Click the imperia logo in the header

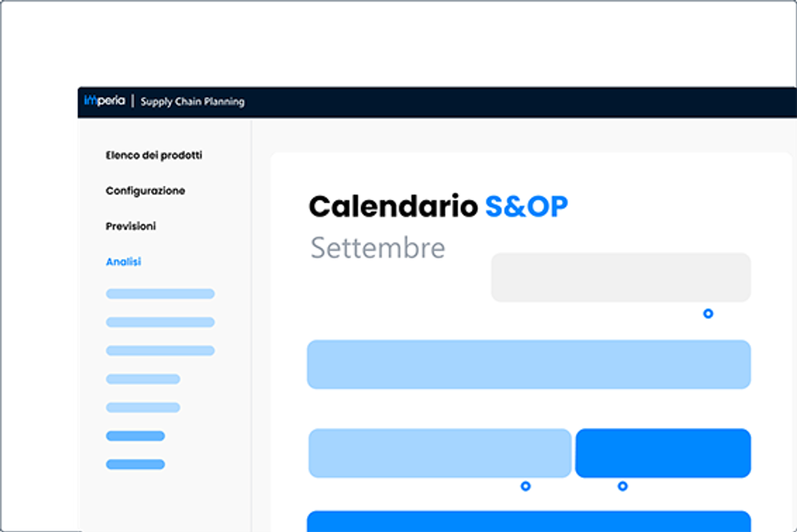pos(105,101)
